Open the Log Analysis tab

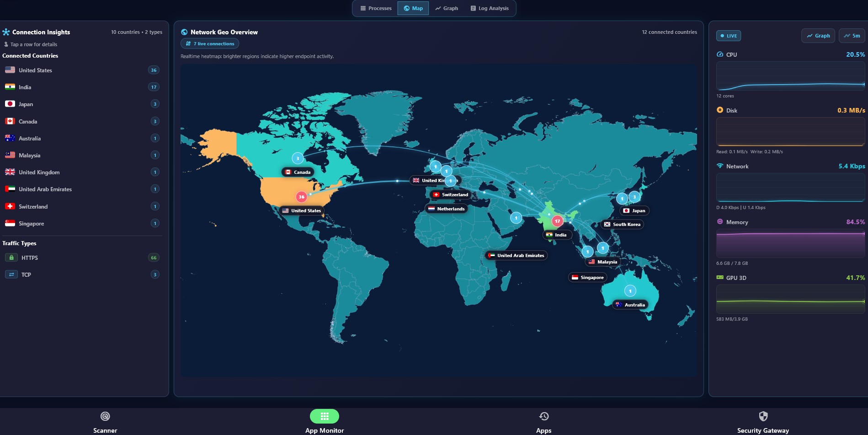[x=490, y=8]
